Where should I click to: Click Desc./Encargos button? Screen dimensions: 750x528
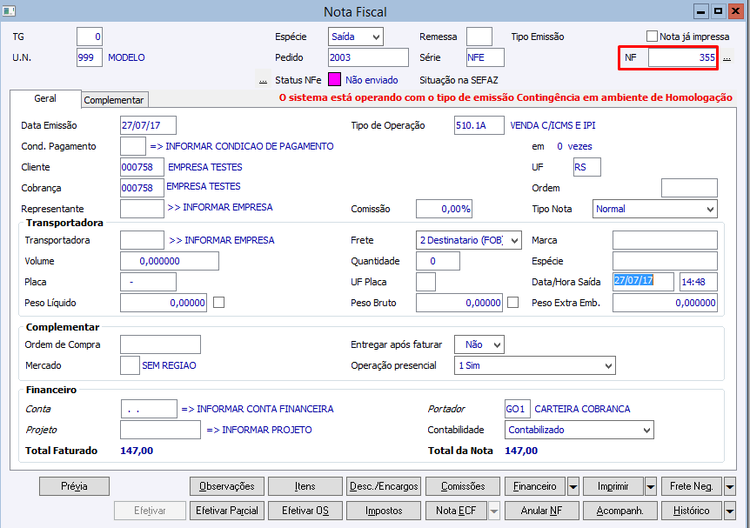(384, 486)
